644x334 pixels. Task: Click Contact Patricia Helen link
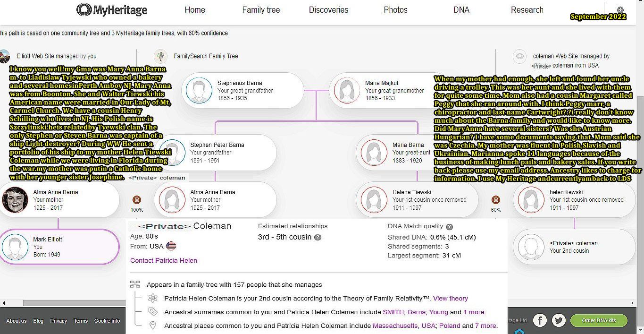pos(164,260)
